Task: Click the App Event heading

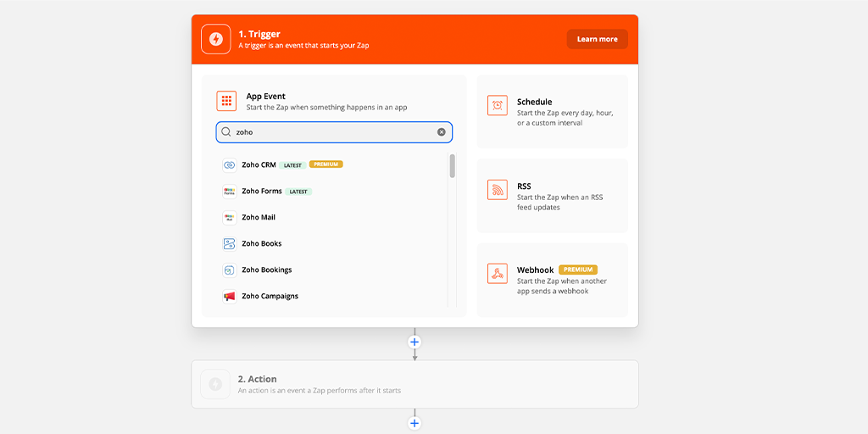Action: [x=265, y=97]
